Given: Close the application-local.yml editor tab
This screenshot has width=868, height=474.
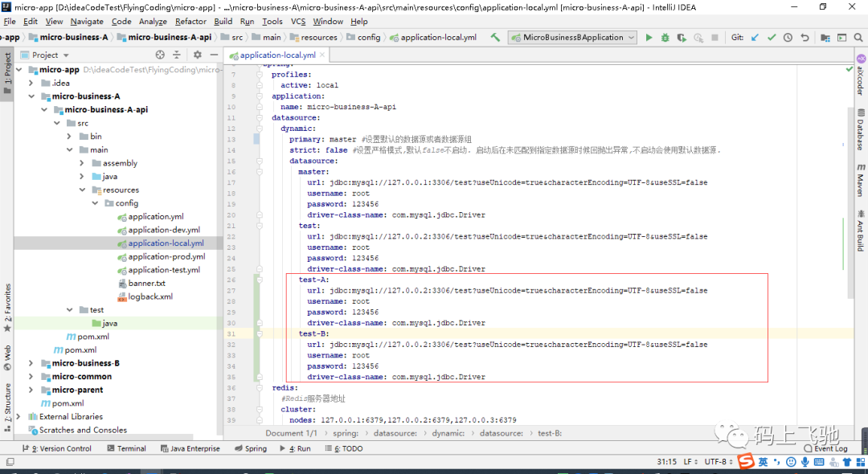Looking at the screenshot, I should point(322,55).
